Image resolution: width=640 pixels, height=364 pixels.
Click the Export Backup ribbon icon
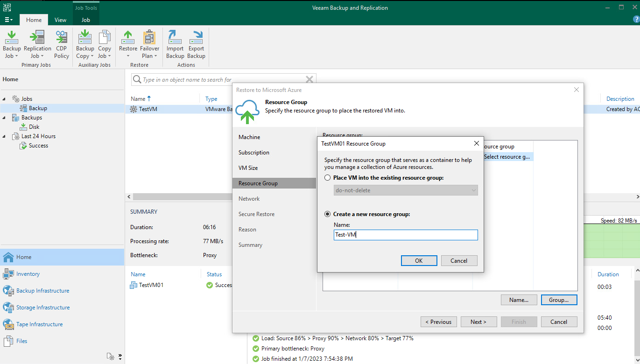point(197,45)
